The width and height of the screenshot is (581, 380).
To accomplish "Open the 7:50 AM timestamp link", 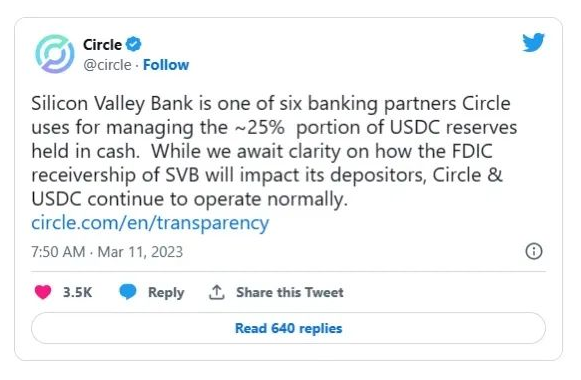I will [x=58, y=252].
